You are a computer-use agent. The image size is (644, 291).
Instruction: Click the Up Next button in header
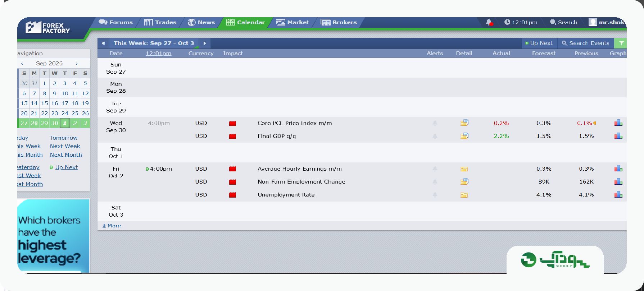(539, 43)
